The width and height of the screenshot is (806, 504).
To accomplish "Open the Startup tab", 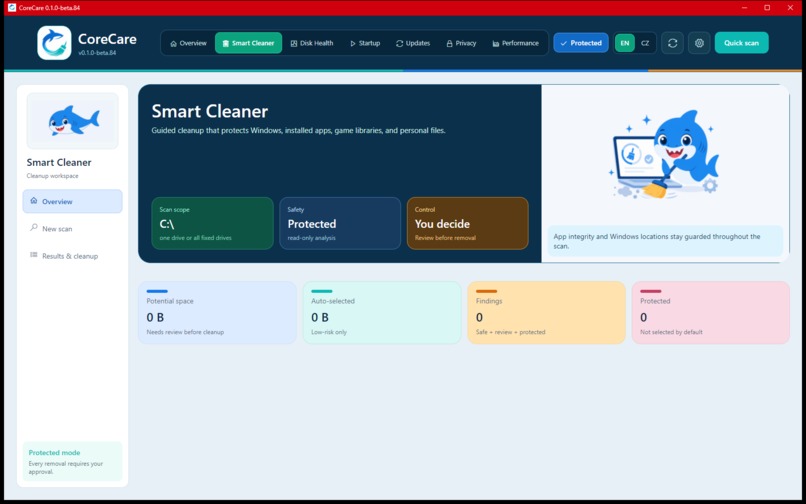I will coord(365,43).
